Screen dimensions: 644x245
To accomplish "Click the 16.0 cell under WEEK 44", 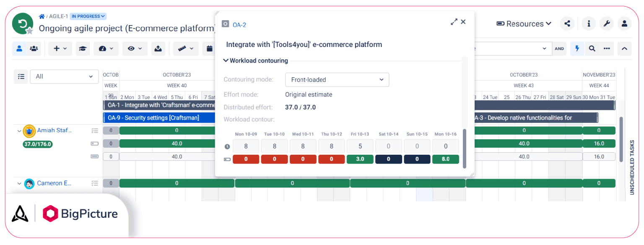I will click(599, 143).
